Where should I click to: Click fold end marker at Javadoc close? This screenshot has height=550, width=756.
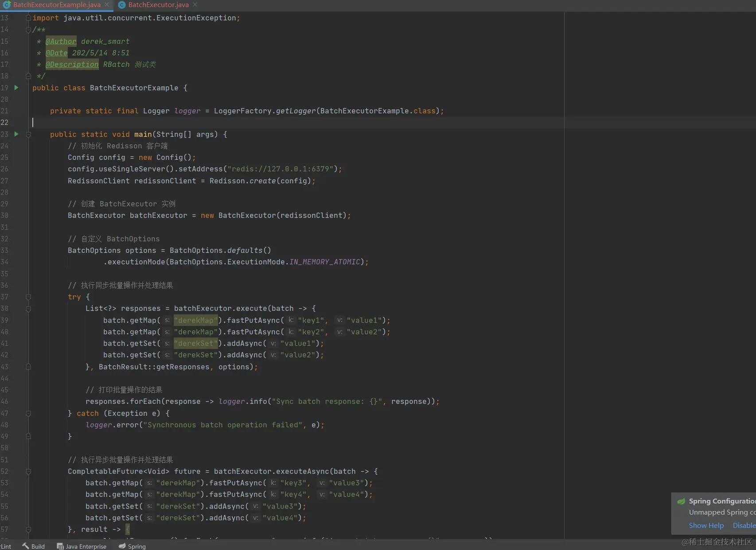[28, 76]
